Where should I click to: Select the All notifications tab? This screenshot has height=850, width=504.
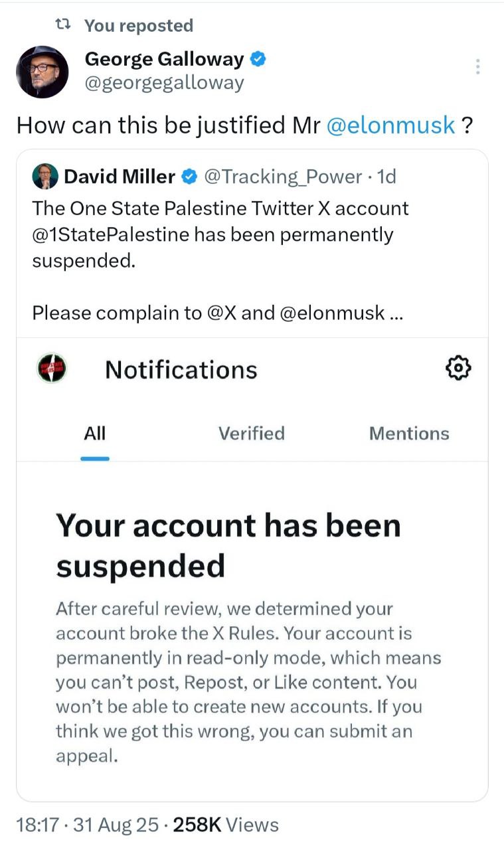click(95, 434)
